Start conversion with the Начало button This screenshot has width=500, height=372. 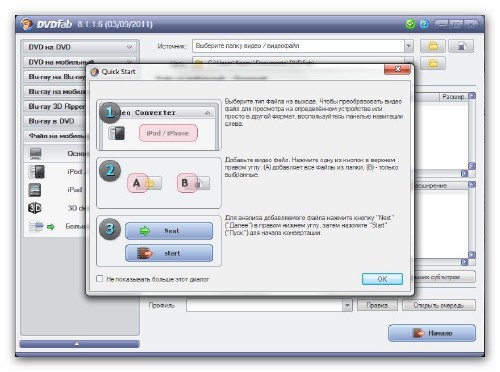pyautogui.click(x=432, y=333)
